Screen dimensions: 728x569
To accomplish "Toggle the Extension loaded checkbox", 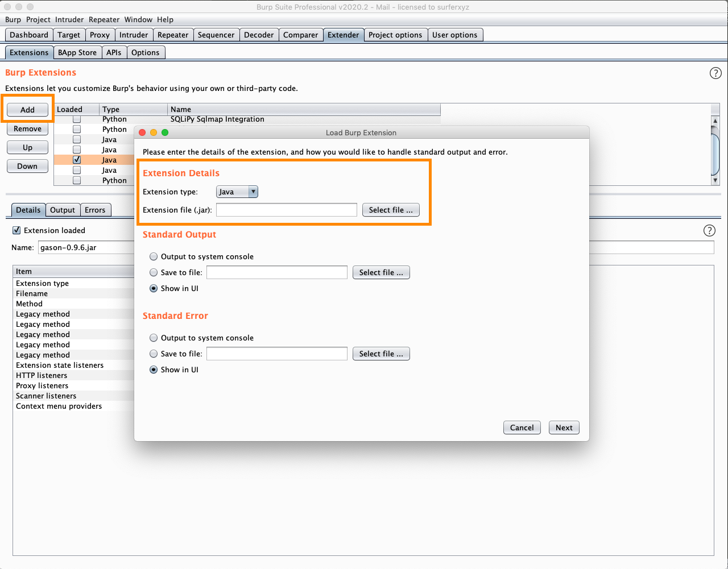I will coord(16,230).
